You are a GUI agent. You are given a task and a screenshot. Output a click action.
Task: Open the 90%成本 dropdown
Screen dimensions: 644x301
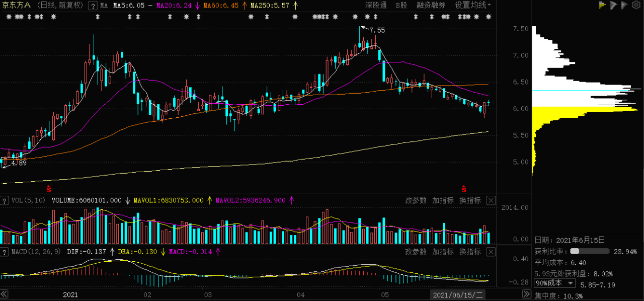pos(554,283)
